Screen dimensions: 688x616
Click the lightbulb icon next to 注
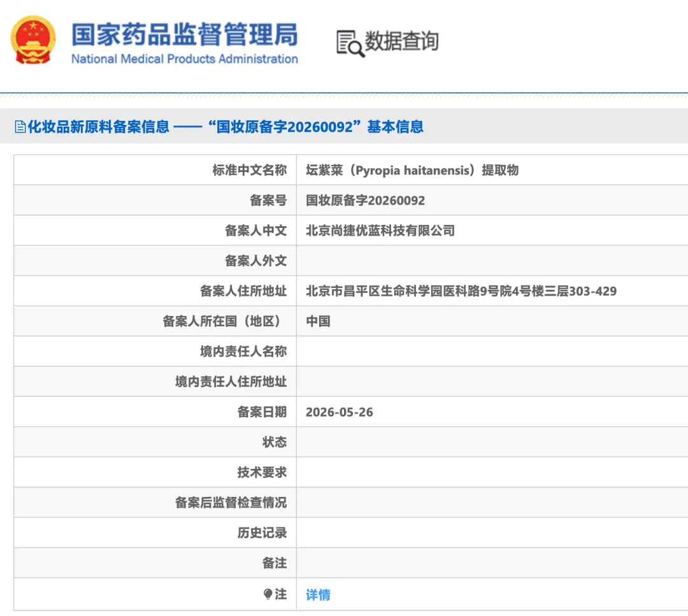[268, 594]
